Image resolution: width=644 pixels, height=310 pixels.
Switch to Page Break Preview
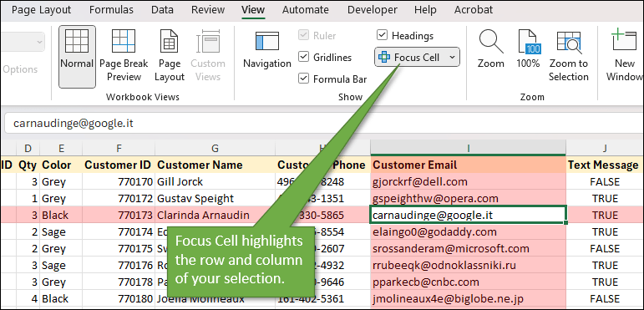pos(124,41)
